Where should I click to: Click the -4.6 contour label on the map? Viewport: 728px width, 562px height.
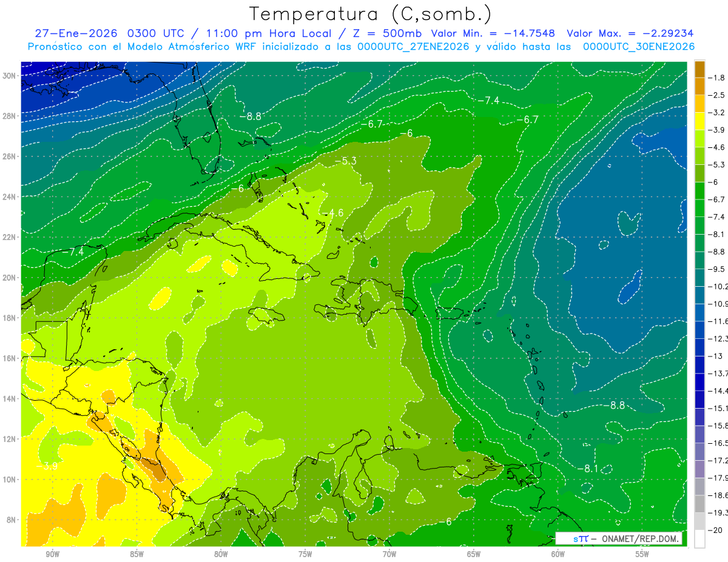332,213
